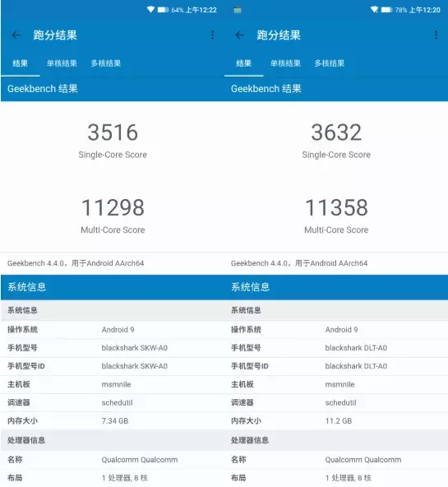Viewport: 448px width, 487px height.
Task: Click Android 9 value on left screen
Action: click(118, 330)
